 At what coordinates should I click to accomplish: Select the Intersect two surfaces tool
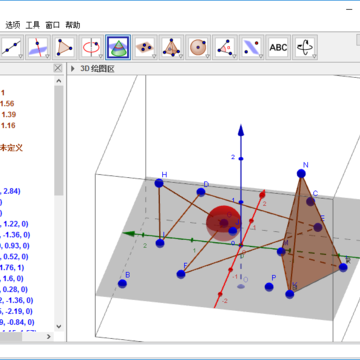tap(118, 47)
